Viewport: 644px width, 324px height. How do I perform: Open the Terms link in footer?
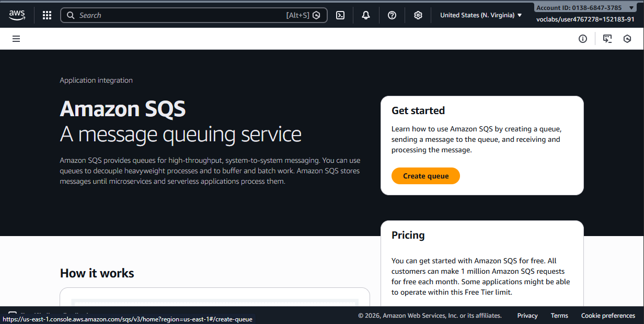pyautogui.click(x=559, y=316)
